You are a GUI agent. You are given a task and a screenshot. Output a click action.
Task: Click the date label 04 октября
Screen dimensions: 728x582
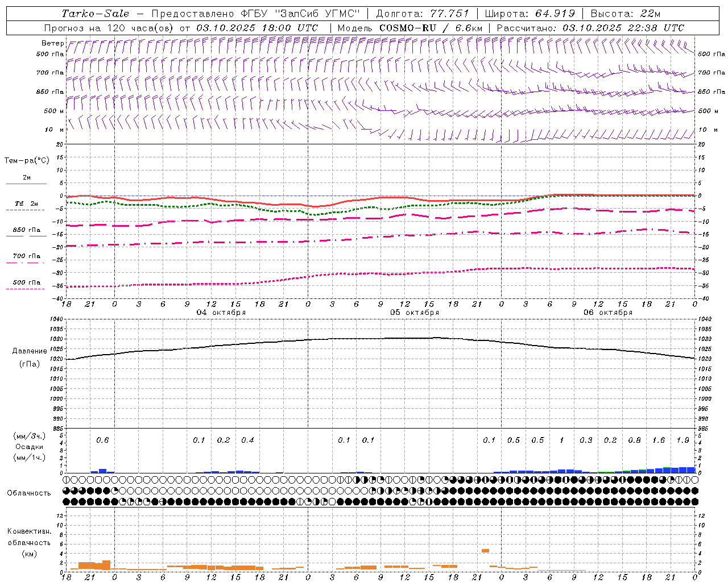(x=221, y=313)
